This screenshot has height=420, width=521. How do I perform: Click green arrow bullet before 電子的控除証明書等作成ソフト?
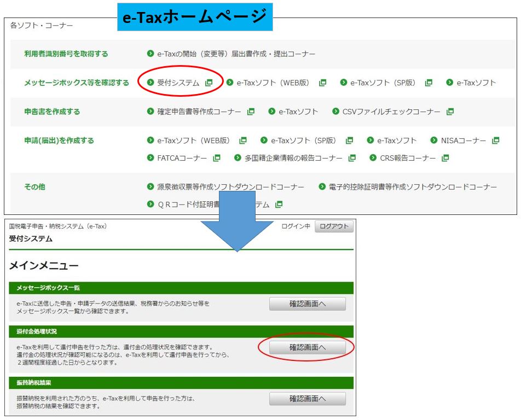coord(322,186)
